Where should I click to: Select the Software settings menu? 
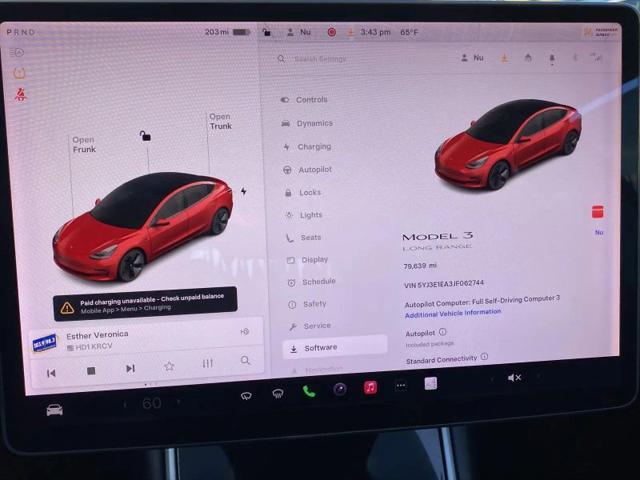click(x=334, y=347)
